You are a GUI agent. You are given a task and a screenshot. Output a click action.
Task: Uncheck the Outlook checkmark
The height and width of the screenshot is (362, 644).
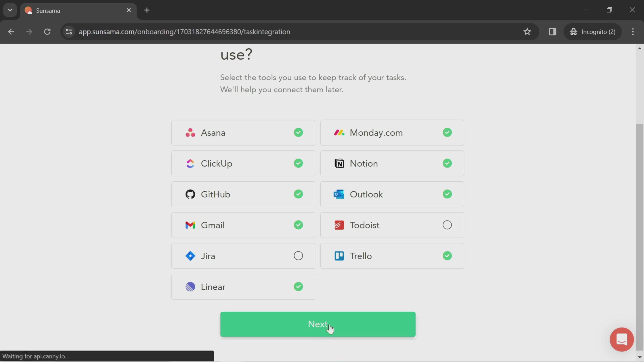(447, 194)
